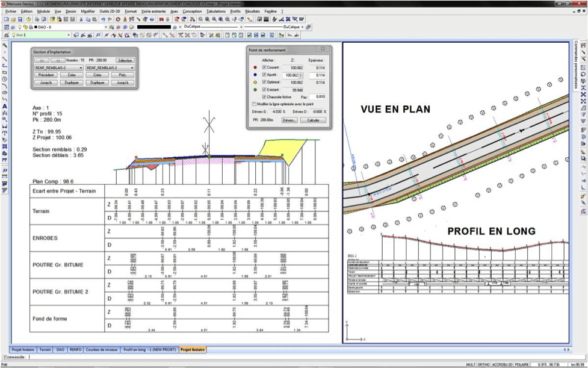Switch to the Courbes de niveaux tab
The height and width of the screenshot is (368, 588).
tap(102, 349)
